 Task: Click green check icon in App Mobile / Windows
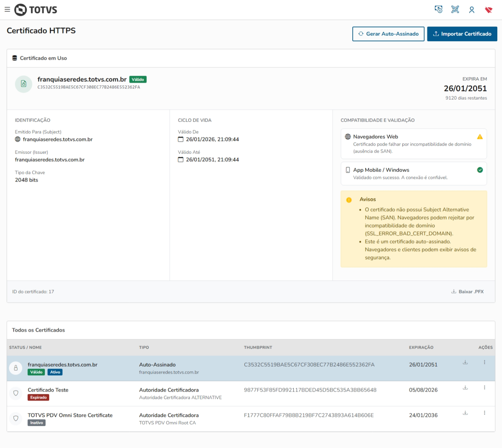coord(480,170)
